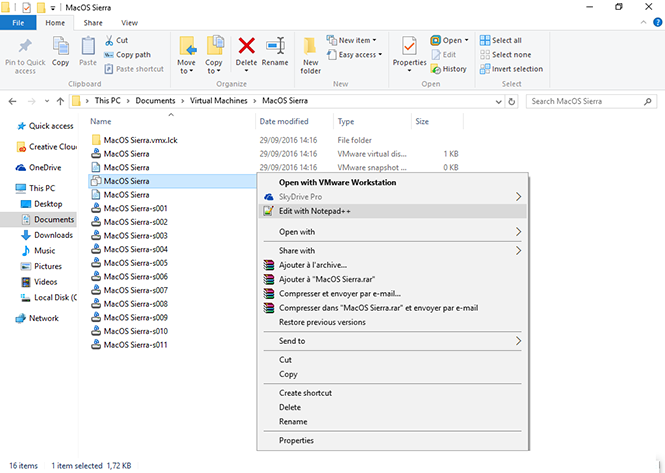665x473 pixels.
Task: Click Select all in ribbon
Action: 500,40
